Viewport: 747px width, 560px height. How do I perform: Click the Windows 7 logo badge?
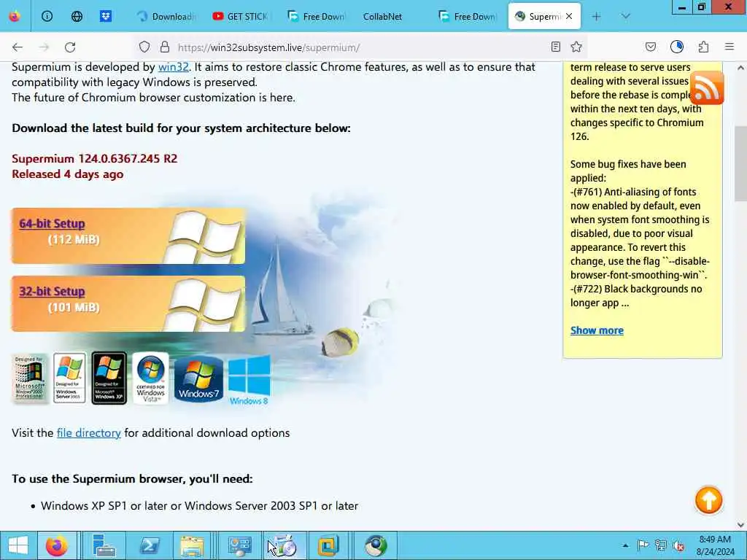tap(198, 379)
